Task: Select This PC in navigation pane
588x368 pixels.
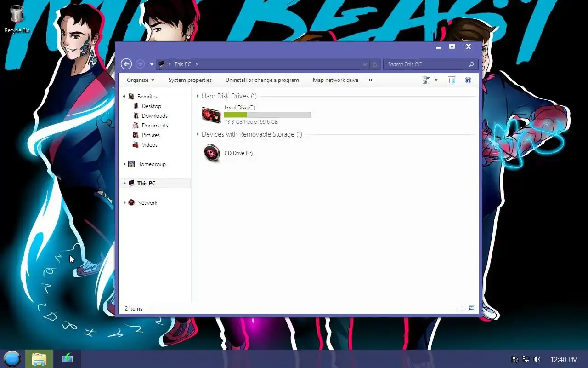Action: (146, 184)
